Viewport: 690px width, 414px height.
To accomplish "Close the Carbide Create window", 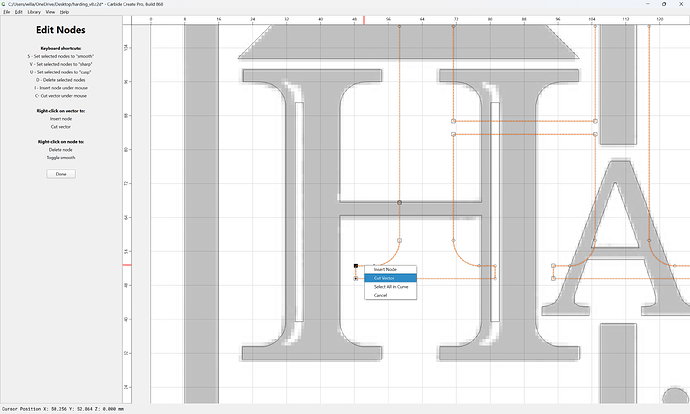I will point(681,4).
